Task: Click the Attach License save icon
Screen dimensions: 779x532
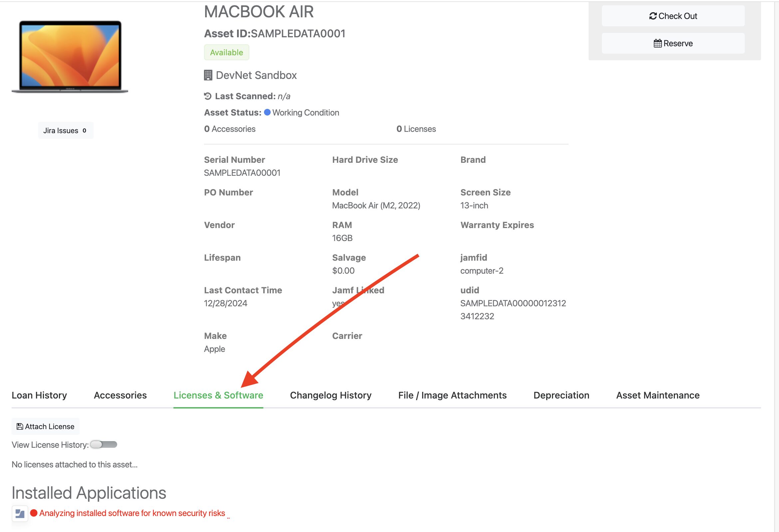Action: pyautogui.click(x=20, y=426)
